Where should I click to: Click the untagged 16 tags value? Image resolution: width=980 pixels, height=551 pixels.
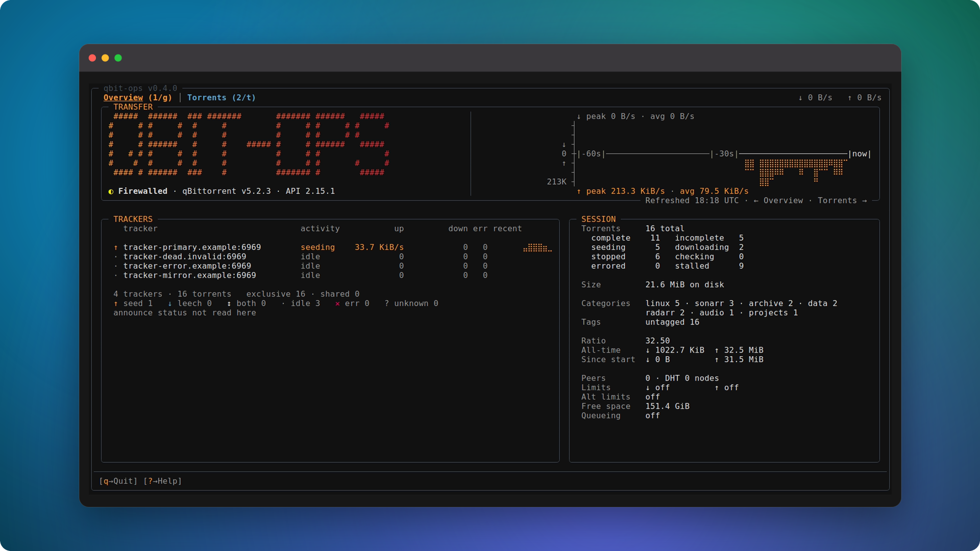[672, 322]
